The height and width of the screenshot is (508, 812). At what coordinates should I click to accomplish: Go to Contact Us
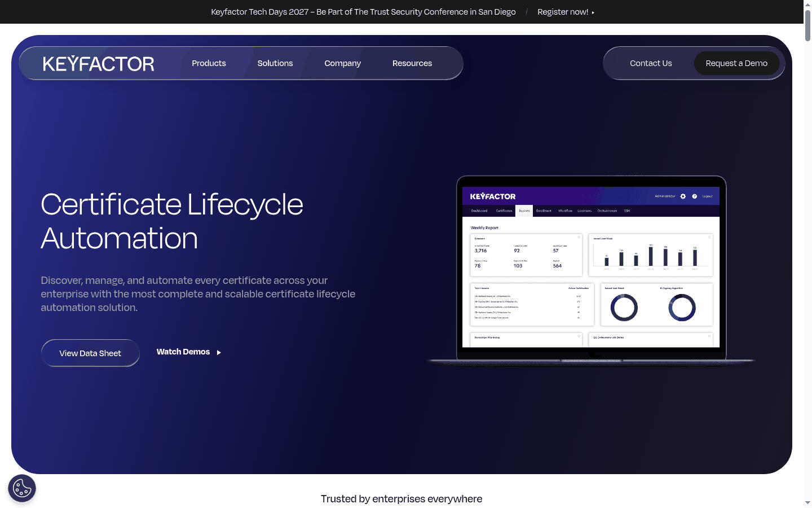pyautogui.click(x=651, y=63)
